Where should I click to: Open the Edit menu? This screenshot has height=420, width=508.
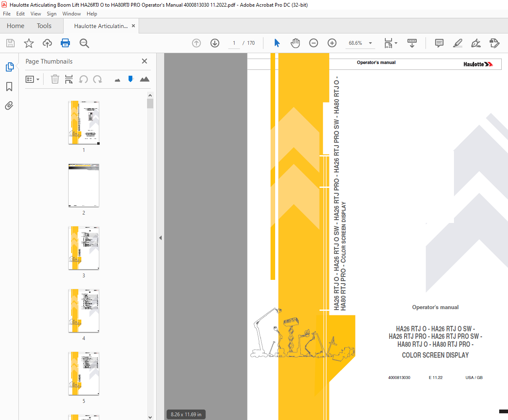tap(21, 14)
